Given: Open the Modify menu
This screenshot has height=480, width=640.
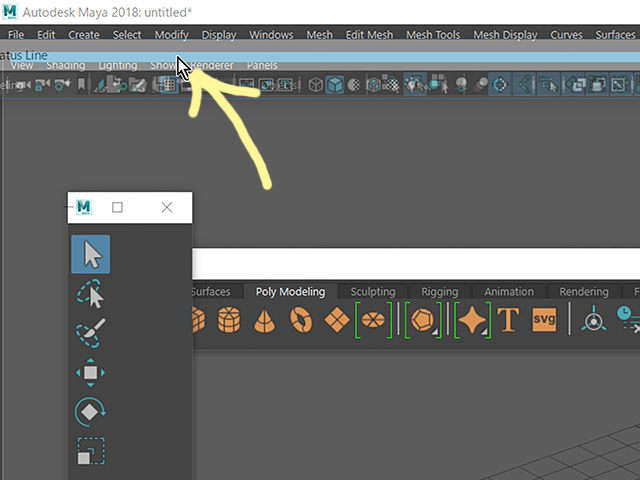Looking at the screenshot, I should [x=171, y=35].
